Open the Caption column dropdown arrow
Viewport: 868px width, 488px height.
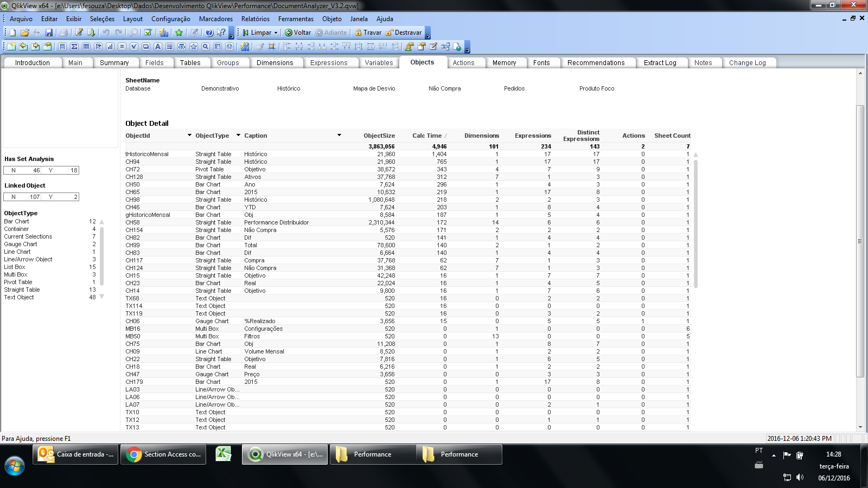tap(339, 135)
